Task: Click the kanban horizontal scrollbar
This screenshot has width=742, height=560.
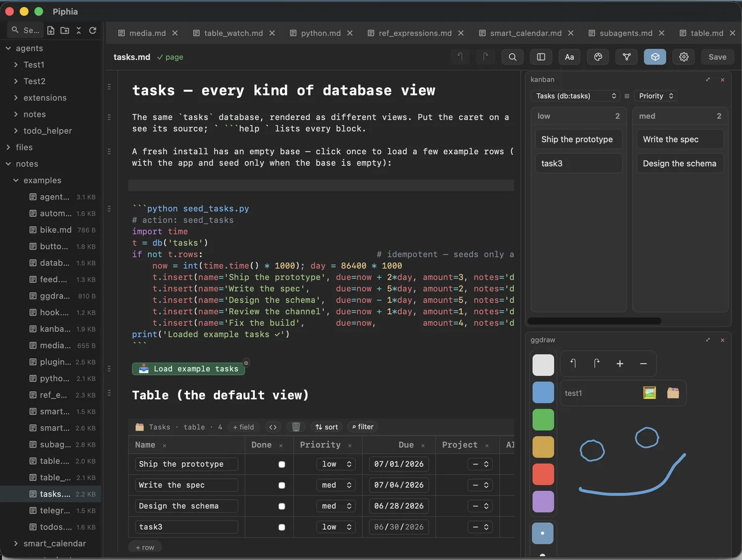Action: pyautogui.click(x=594, y=321)
